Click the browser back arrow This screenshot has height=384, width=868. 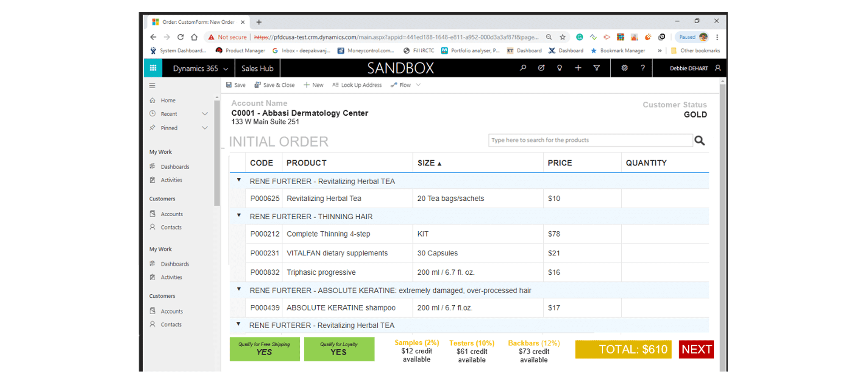pos(153,37)
